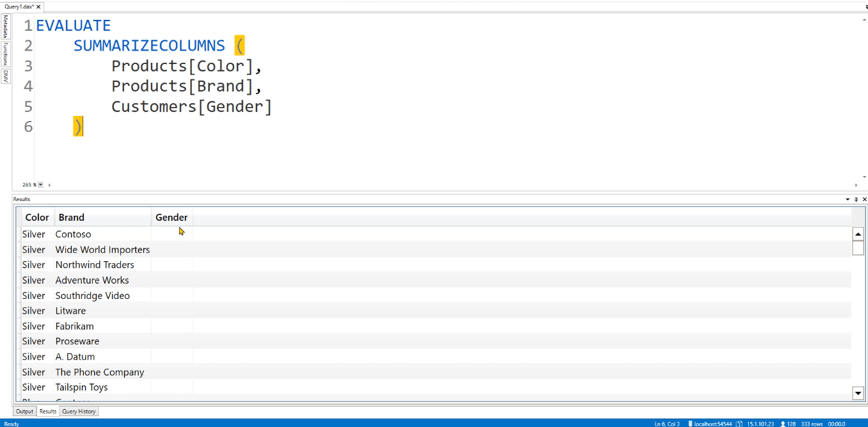Sort by the Brand column header
The width and height of the screenshot is (868, 427).
pos(103,218)
